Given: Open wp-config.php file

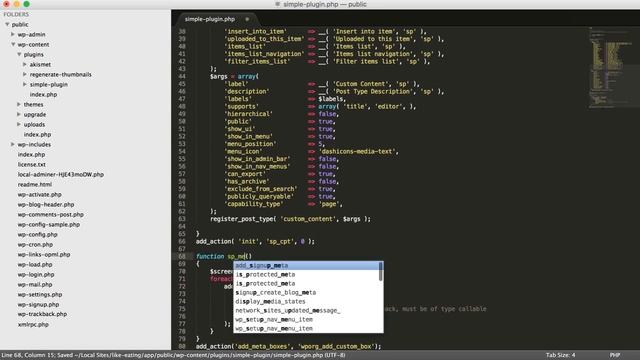Looking at the screenshot, I should (x=38, y=235).
